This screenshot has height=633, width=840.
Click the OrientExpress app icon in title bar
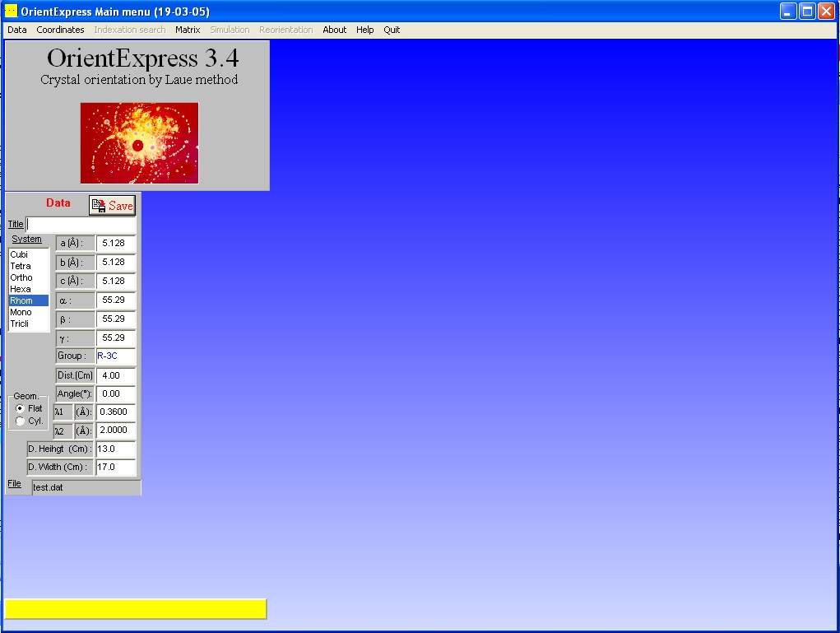coord(12,11)
